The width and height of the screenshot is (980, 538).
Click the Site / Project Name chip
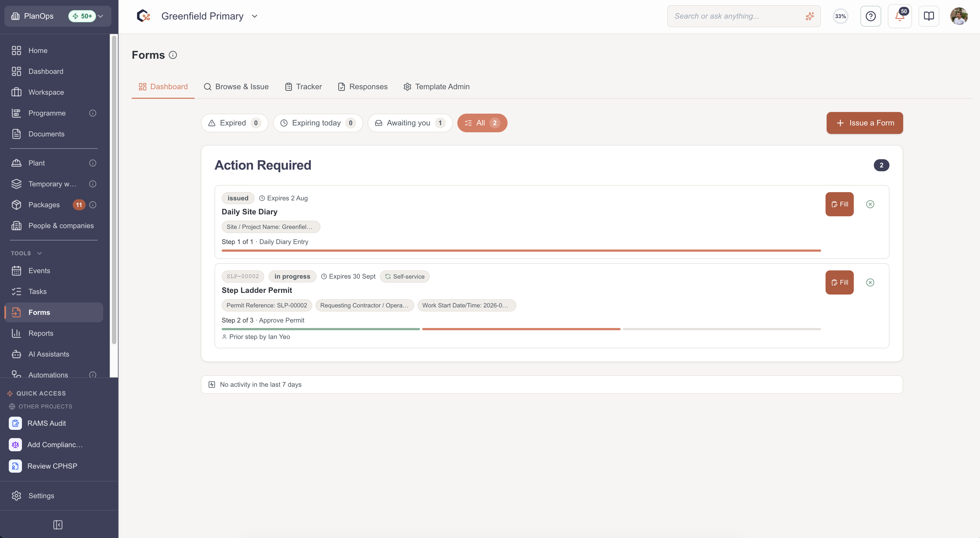pos(271,227)
